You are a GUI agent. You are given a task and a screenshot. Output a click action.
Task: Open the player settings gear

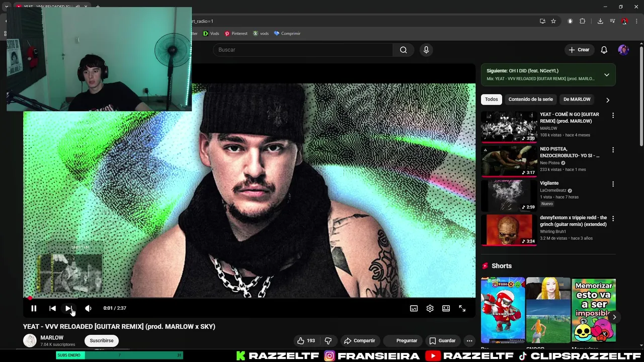(430, 308)
